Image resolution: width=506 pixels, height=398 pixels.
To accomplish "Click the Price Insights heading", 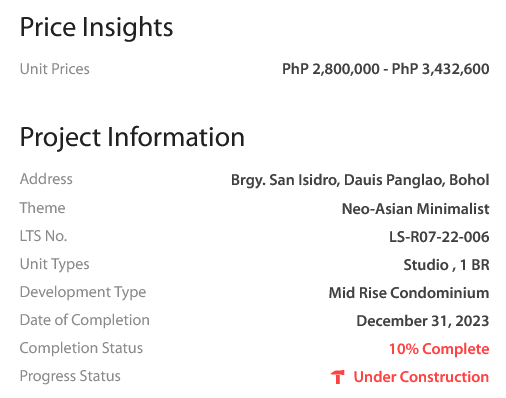I will [x=96, y=28].
